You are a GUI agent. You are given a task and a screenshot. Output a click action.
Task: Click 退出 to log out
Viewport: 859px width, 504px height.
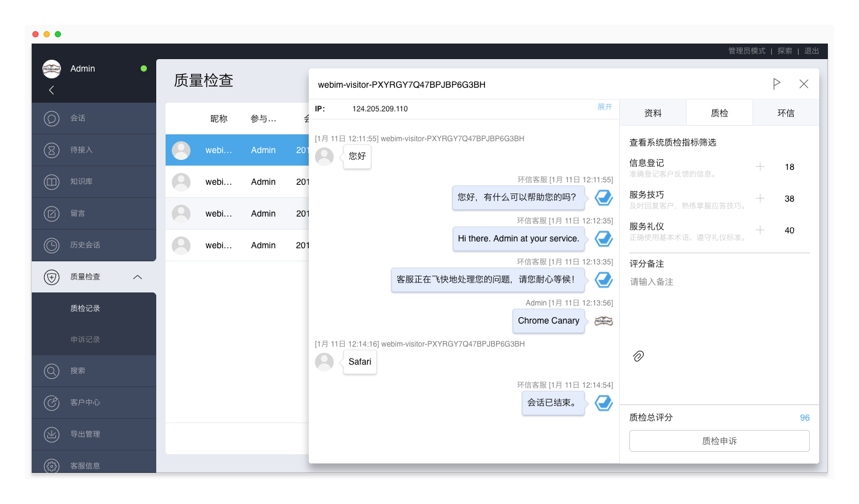pos(812,51)
